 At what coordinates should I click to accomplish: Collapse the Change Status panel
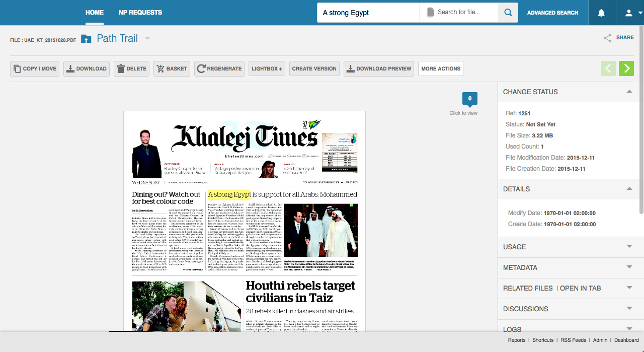click(629, 92)
